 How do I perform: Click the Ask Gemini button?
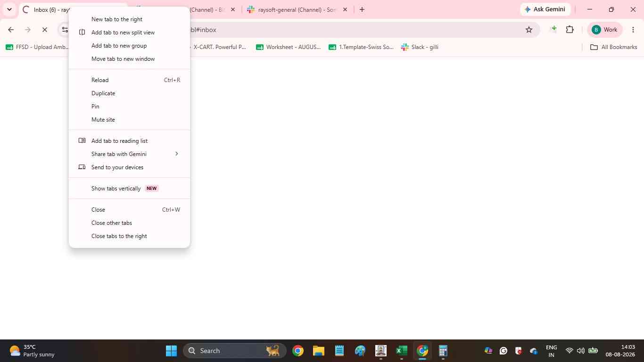click(545, 9)
